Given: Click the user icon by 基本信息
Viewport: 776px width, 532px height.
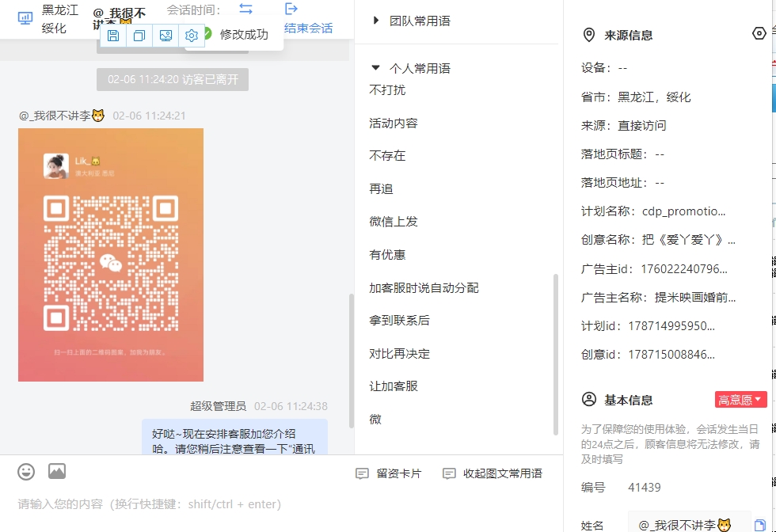Looking at the screenshot, I should click(x=589, y=399).
